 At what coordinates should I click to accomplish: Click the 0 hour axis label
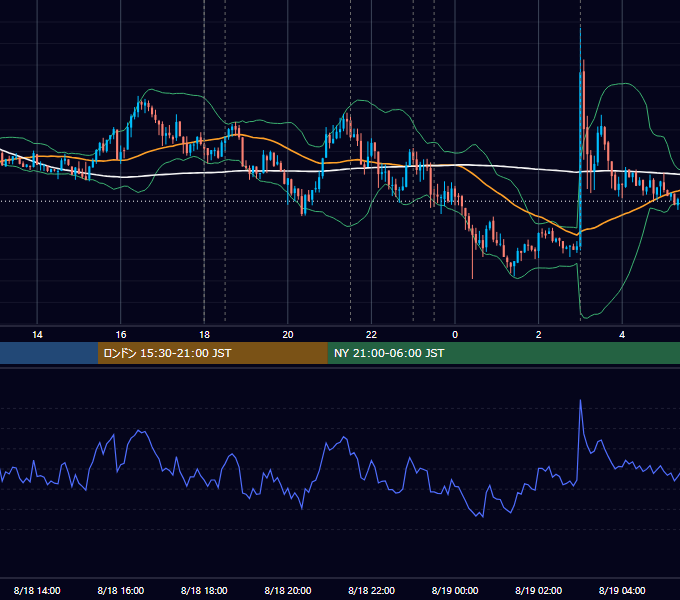(455, 335)
